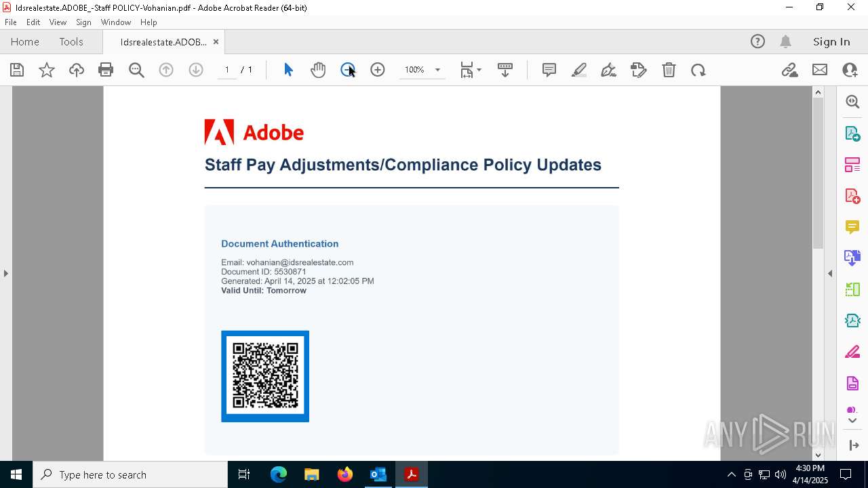The width and height of the screenshot is (868, 488).
Task: Open the Organize Pages pink icon
Action: click(x=852, y=165)
